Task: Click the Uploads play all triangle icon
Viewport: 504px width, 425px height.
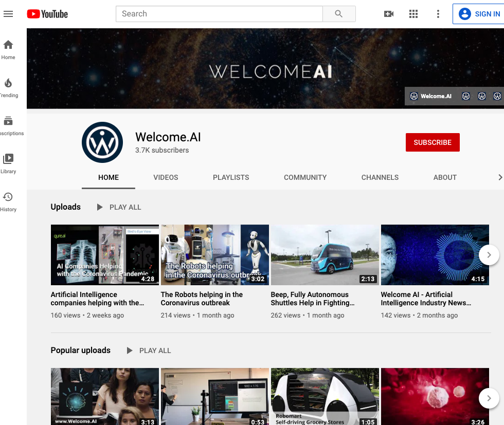Action: click(x=100, y=207)
